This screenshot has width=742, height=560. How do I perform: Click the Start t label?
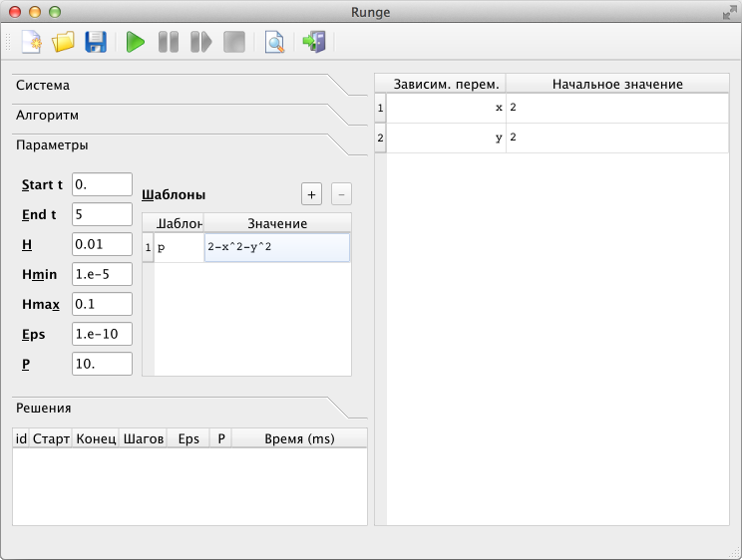pos(42,184)
